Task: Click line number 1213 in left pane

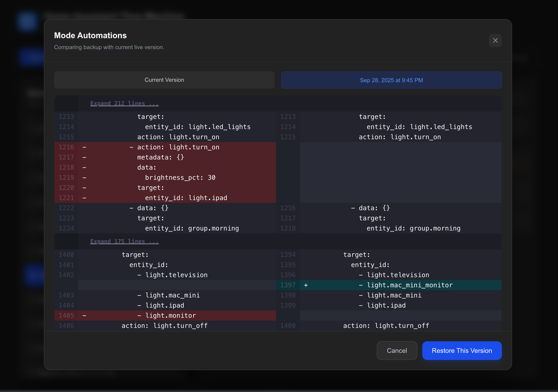Action: (x=66, y=117)
